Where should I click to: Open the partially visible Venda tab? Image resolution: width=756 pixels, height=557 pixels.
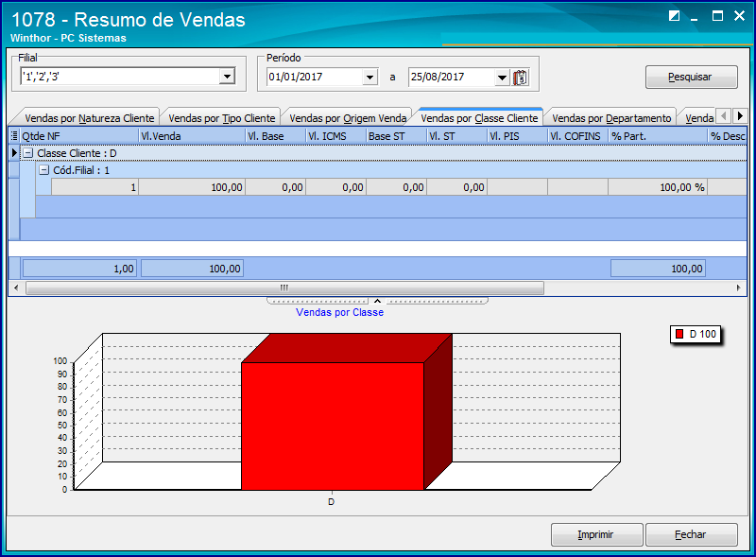(697, 118)
